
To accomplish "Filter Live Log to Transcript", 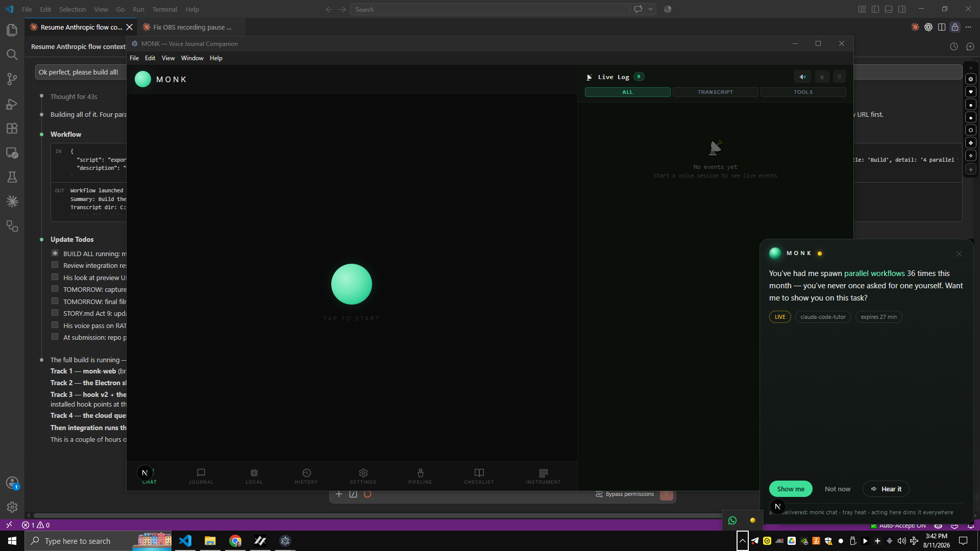I will pos(716,92).
